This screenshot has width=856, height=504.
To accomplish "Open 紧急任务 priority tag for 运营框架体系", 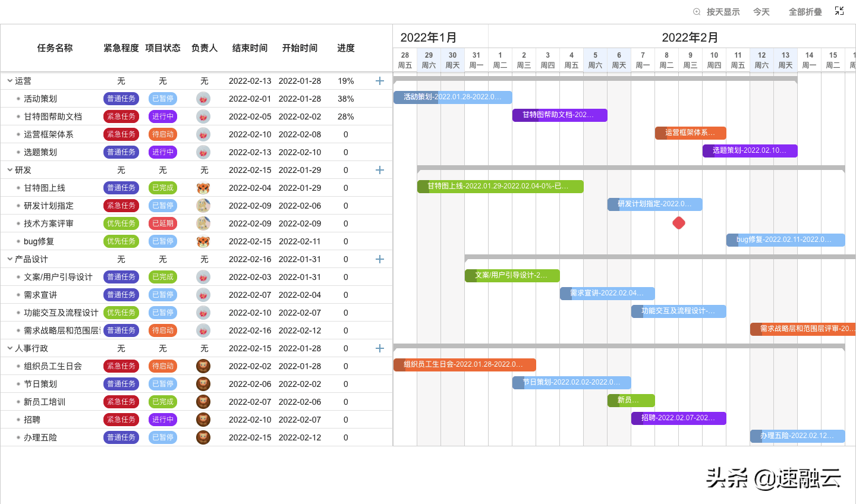I will point(121,134).
